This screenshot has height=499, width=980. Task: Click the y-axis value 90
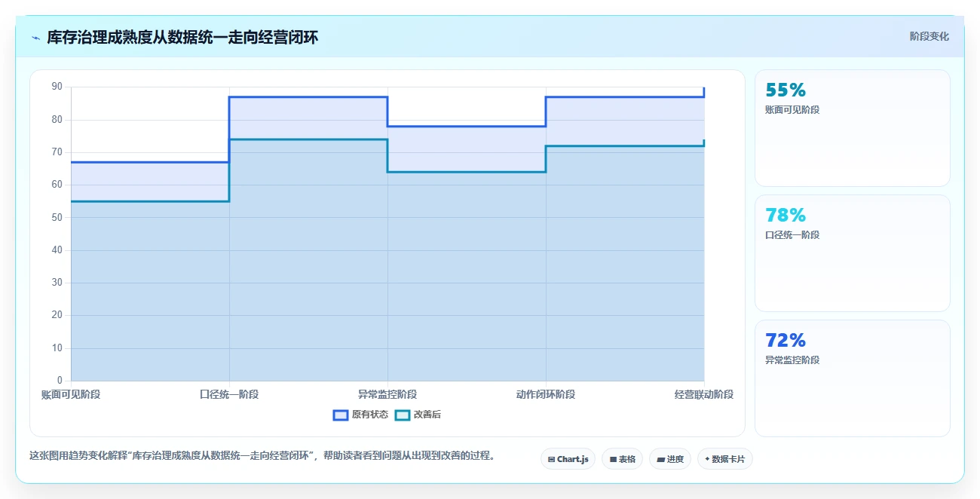click(x=57, y=87)
